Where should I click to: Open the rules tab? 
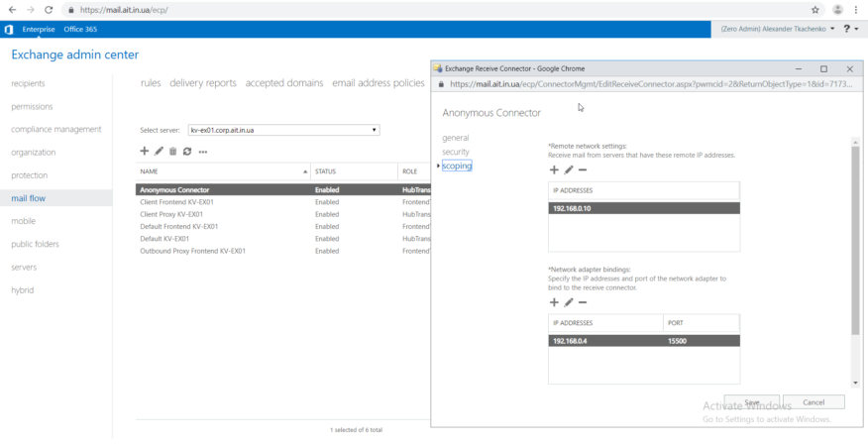(x=151, y=83)
